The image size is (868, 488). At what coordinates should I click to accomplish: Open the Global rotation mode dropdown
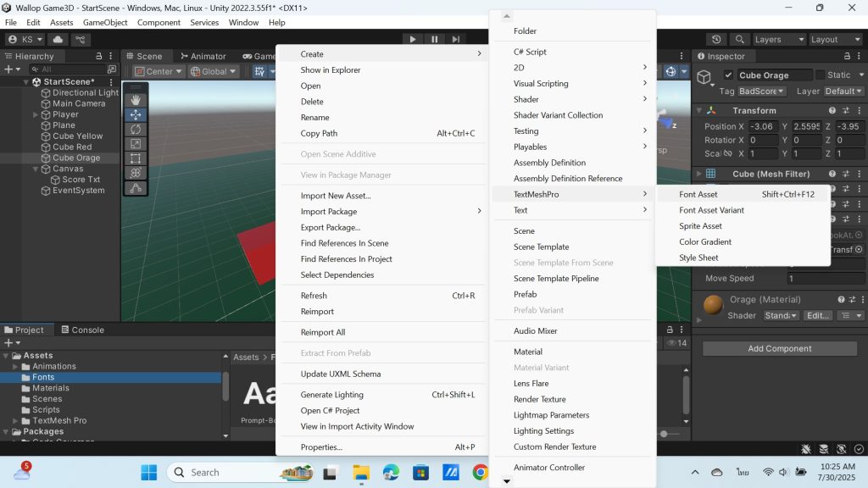(214, 71)
